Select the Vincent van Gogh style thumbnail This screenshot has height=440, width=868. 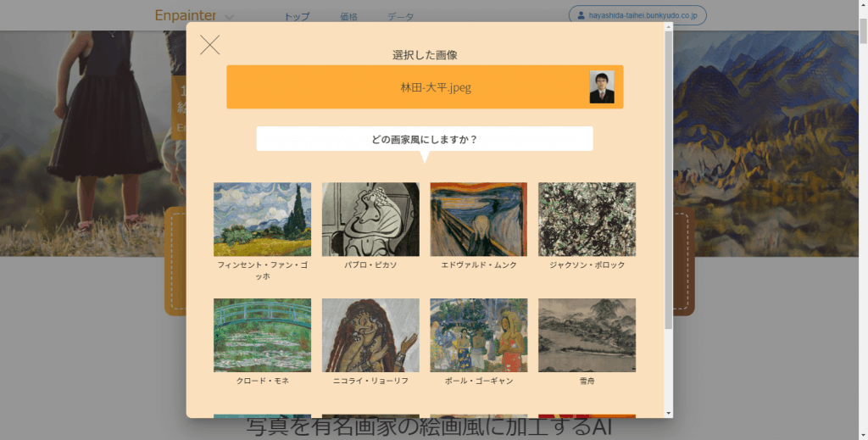pos(263,220)
